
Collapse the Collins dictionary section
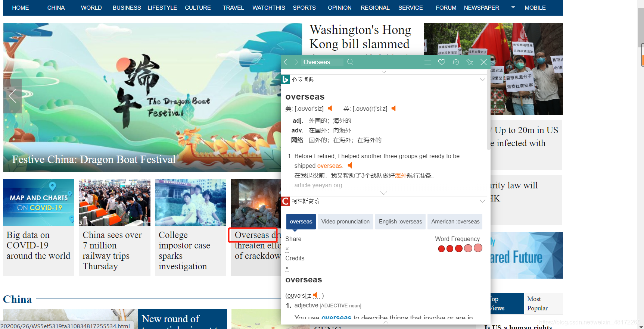click(482, 201)
